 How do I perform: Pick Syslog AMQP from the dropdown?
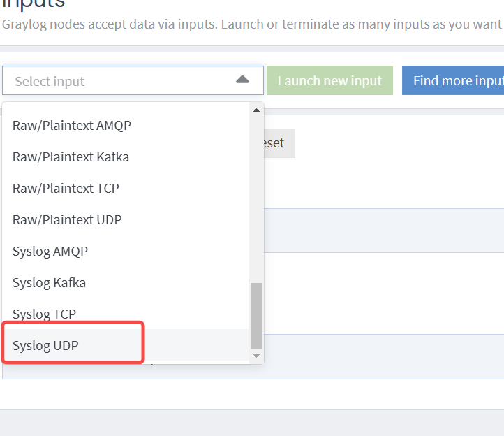click(x=126, y=252)
